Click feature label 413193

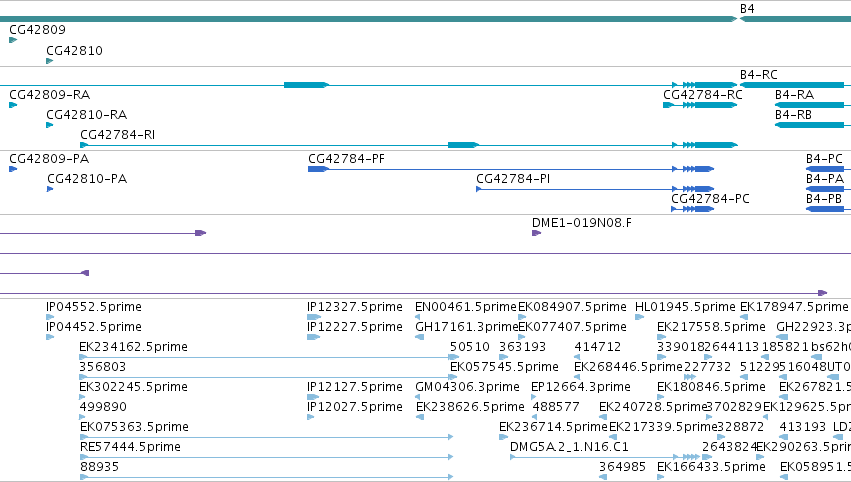[x=803, y=427]
